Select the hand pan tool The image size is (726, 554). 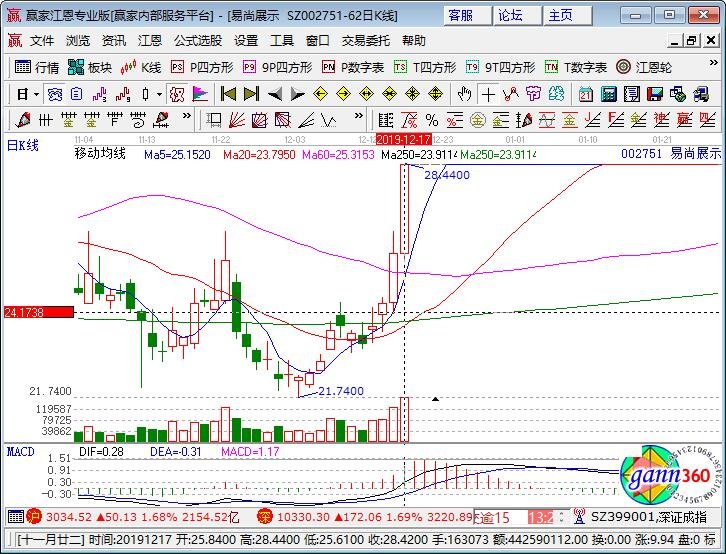pos(464,95)
